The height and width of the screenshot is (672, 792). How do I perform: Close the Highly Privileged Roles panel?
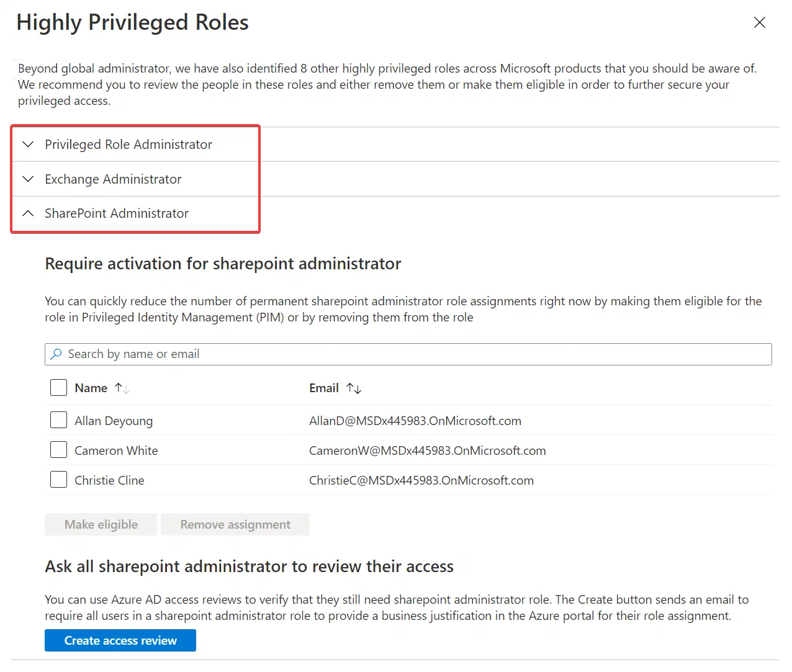(x=759, y=22)
